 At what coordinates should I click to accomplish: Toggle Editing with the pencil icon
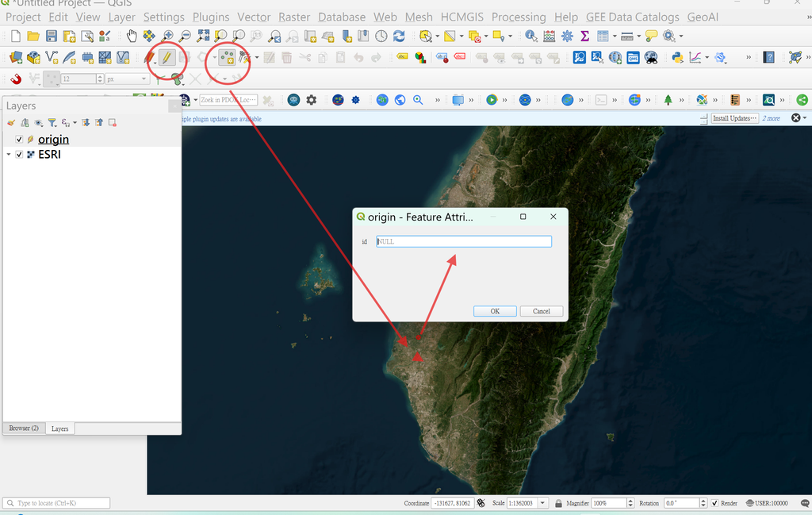tap(167, 57)
